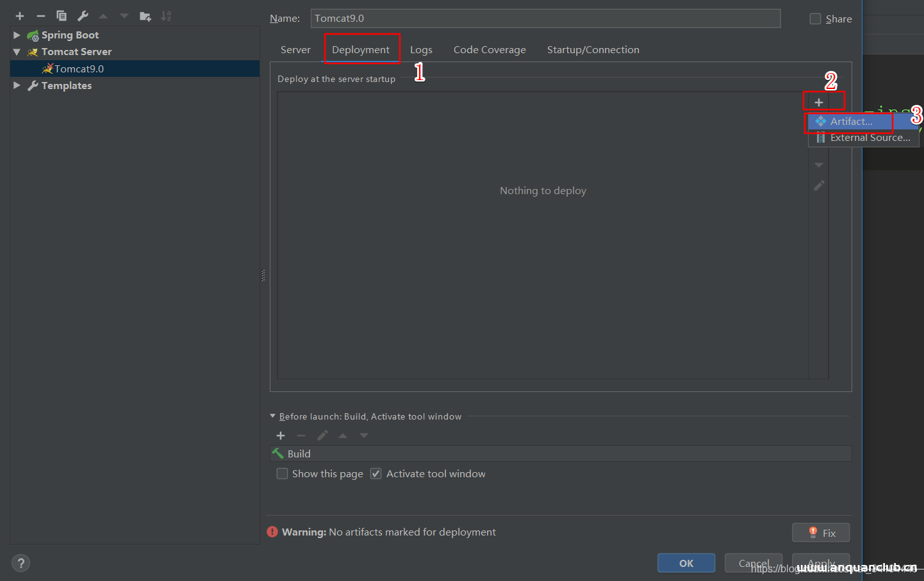The width and height of the screenshot is (924, 581).
Task: Click the deployment add plus button
Action: [818, 102]
